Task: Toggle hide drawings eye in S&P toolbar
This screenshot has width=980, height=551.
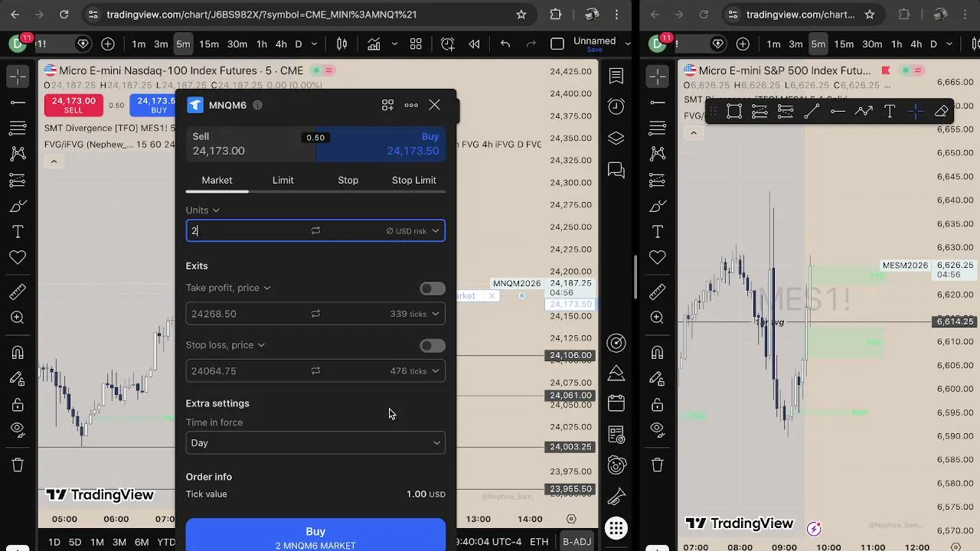Action: (x=658, y=431)
